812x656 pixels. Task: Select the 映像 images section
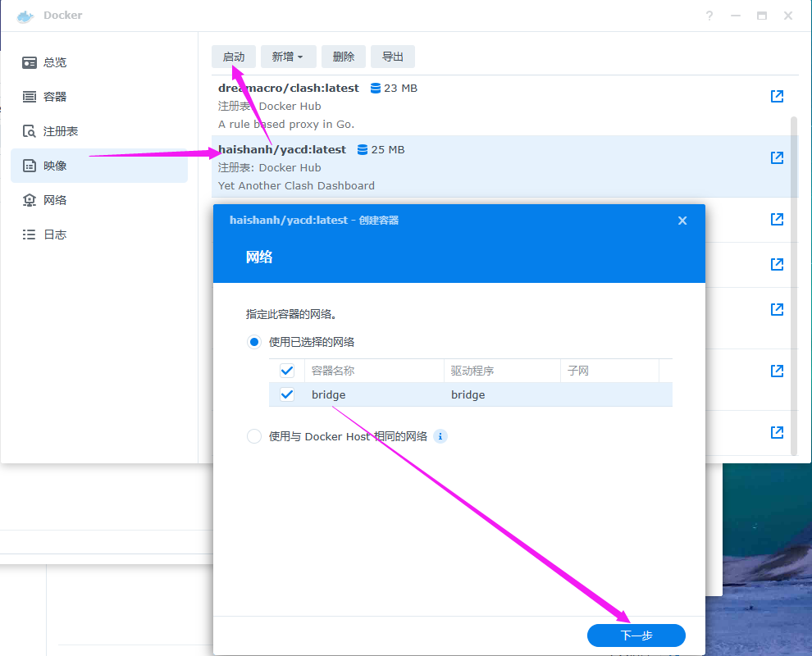click(99, 166)
